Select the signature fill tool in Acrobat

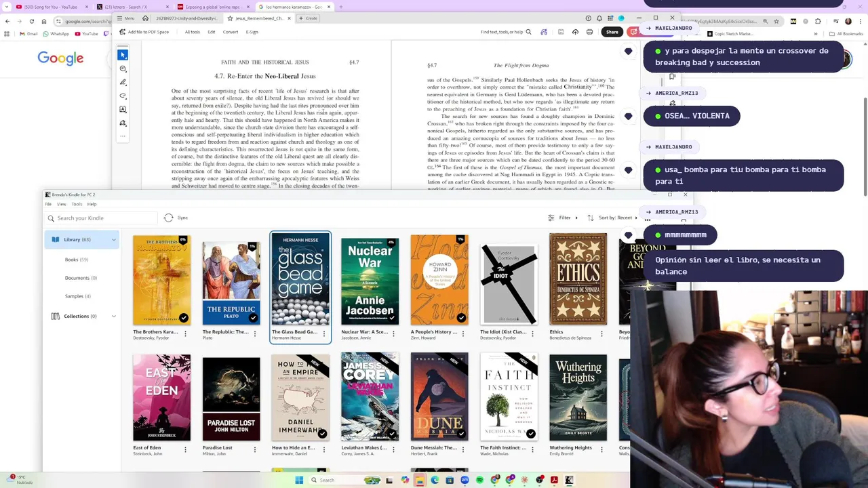tap(123, 123)
